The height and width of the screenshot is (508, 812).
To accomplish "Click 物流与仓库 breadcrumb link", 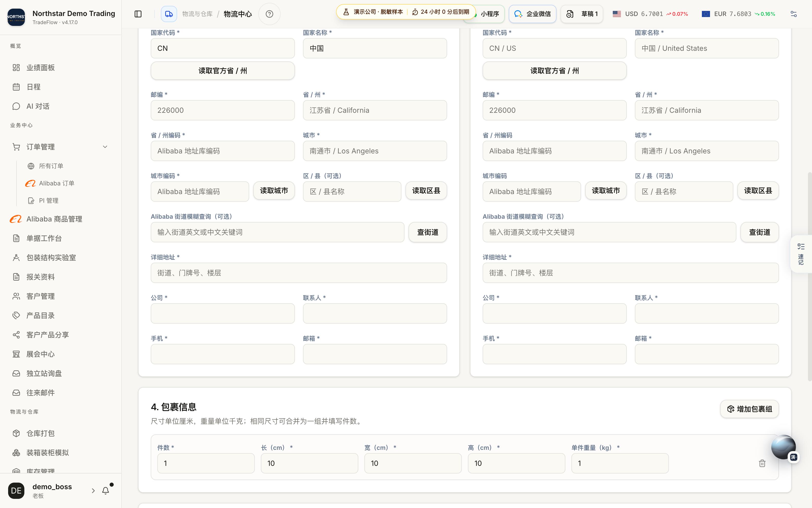I will point(197,14).
